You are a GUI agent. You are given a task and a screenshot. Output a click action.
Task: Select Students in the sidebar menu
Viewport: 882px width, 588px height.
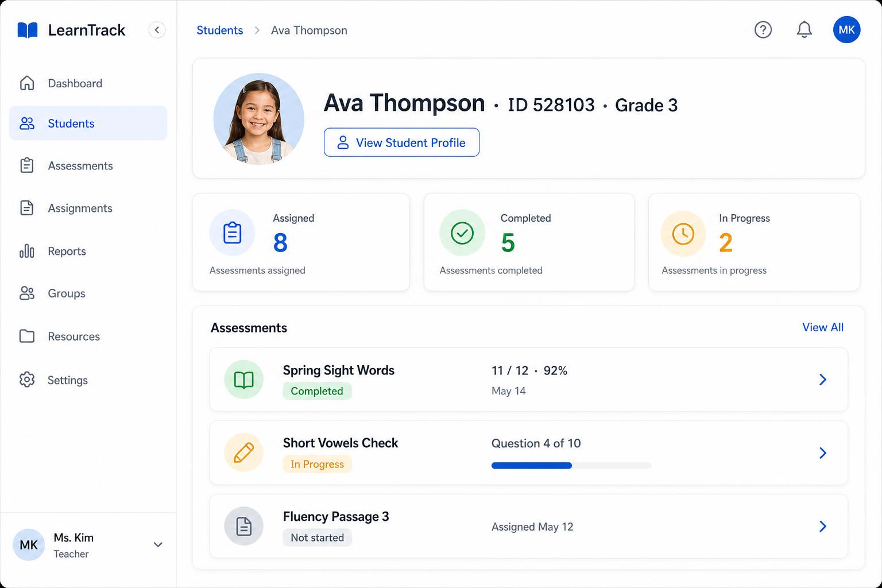[x=88, y=123]
